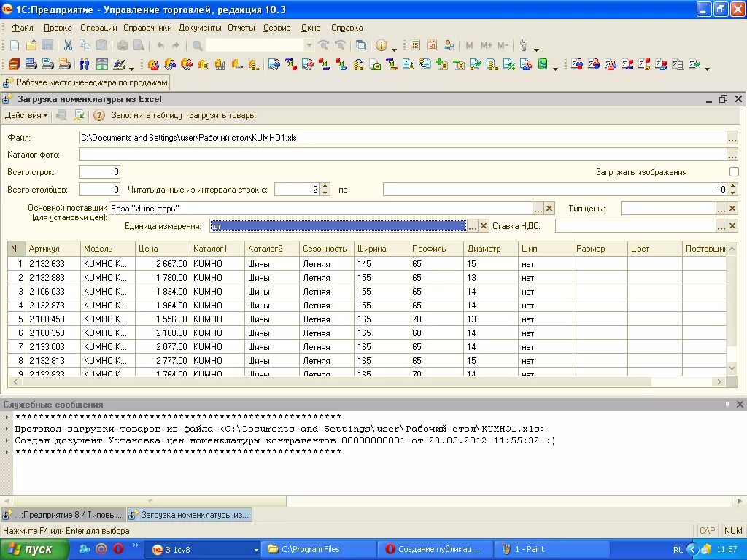
Task: Clear the Основной поставщик field with X
Action: [x=549, y=208]
